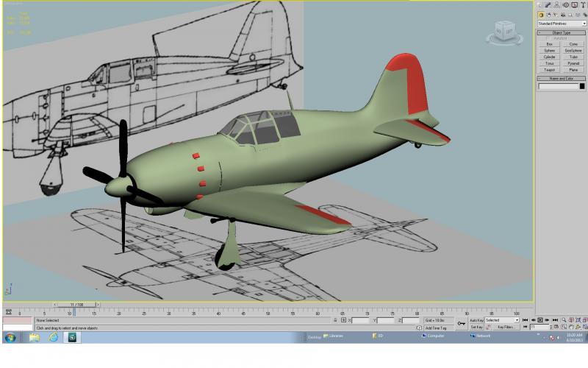Screen dimensions: 588x368
Task: Click the large key Set Keys icon
Action: click(462, 323)
